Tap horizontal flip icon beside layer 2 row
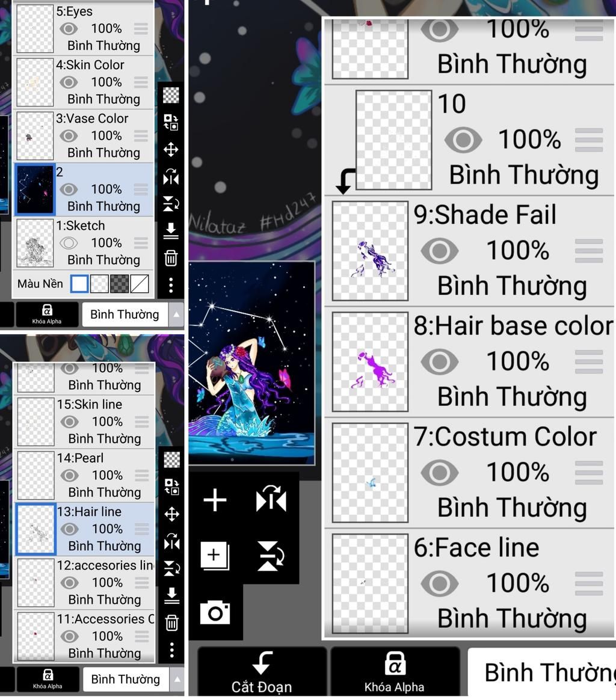This screenshot has height=700, width=616. (171, 177)
